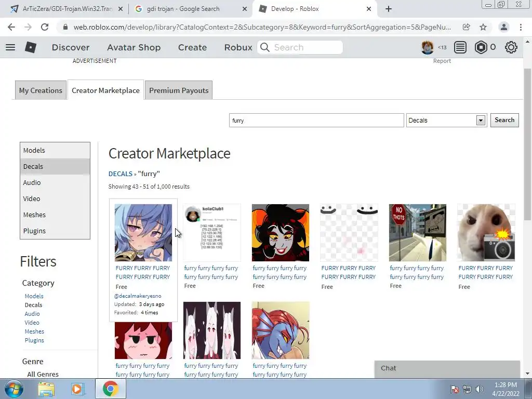Open the volume speaker tray icon
This screenshot has height=399, width=532.
coord(480,389)
